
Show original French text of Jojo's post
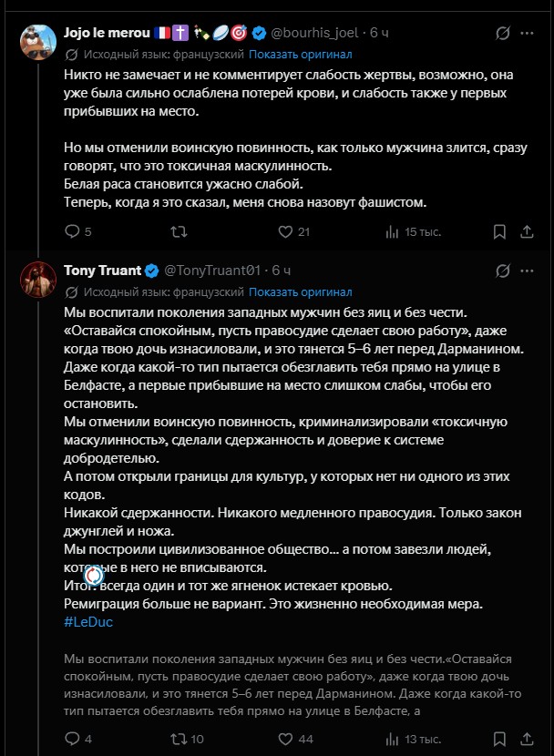point(301,55)
